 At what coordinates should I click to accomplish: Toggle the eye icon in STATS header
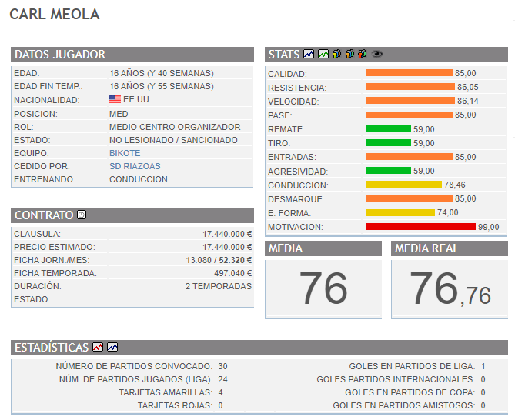coord(377,55)
